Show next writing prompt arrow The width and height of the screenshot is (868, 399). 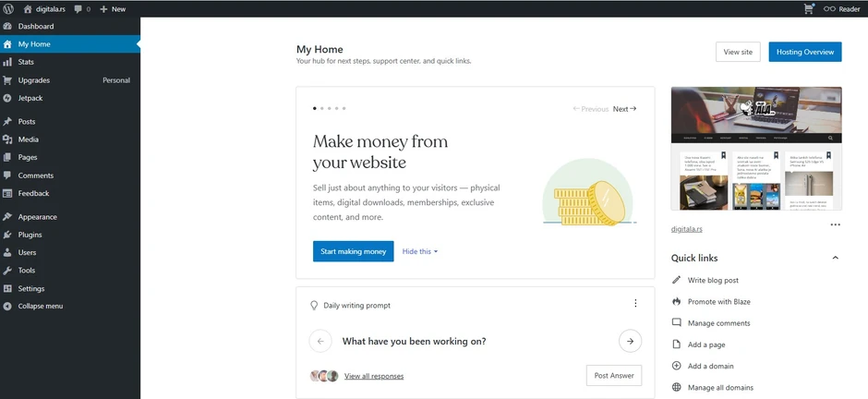pyautogui.click(x=630, y=341)
